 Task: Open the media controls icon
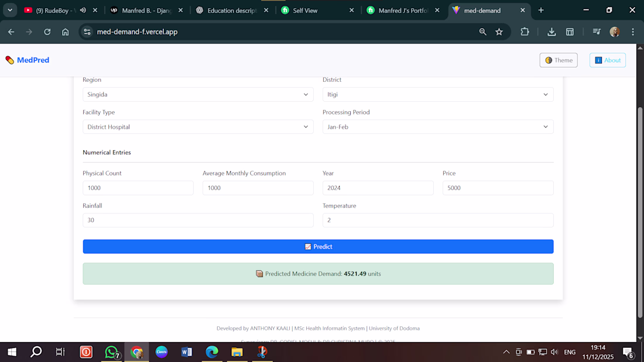point(597,32)
